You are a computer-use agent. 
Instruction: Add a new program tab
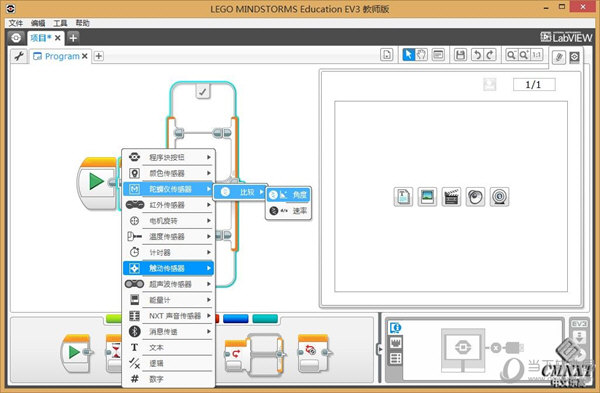tap(99, 56)
